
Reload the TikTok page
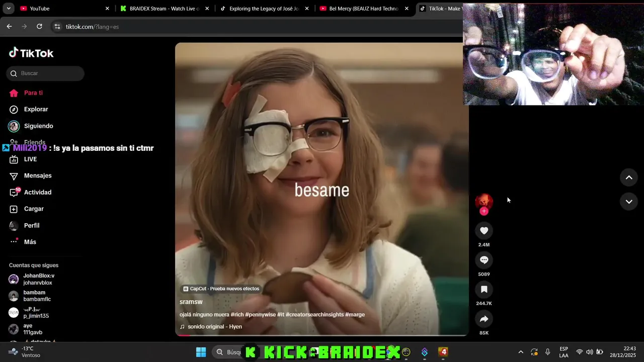pyautogui.click(x=39, y=27)
